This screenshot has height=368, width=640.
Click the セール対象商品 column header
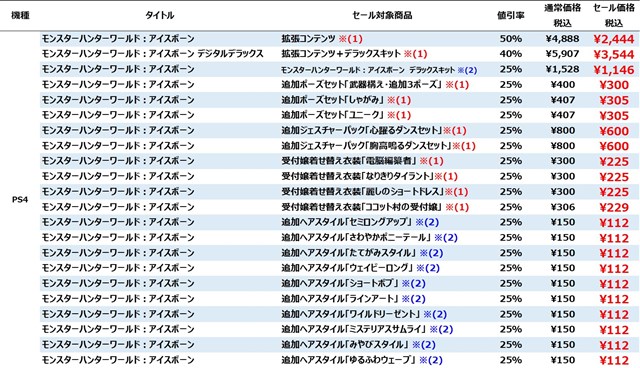pos(382,16)
